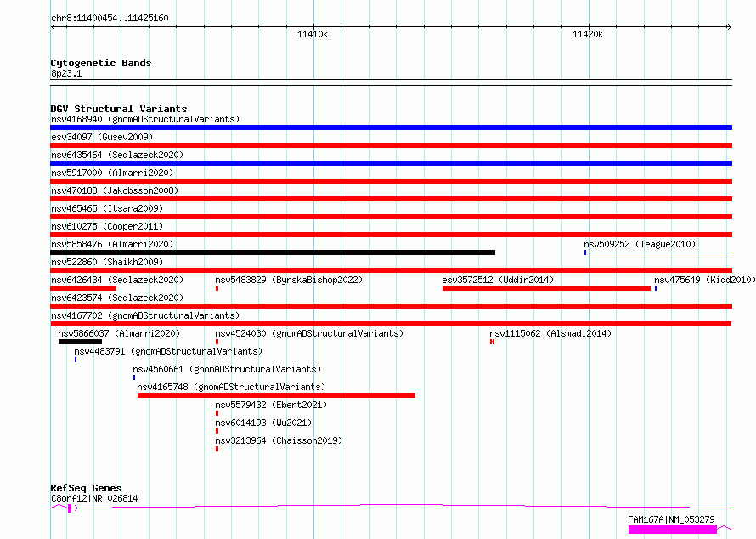
Task: Click the 11410k ruler tick label
Action: point(313,34)
